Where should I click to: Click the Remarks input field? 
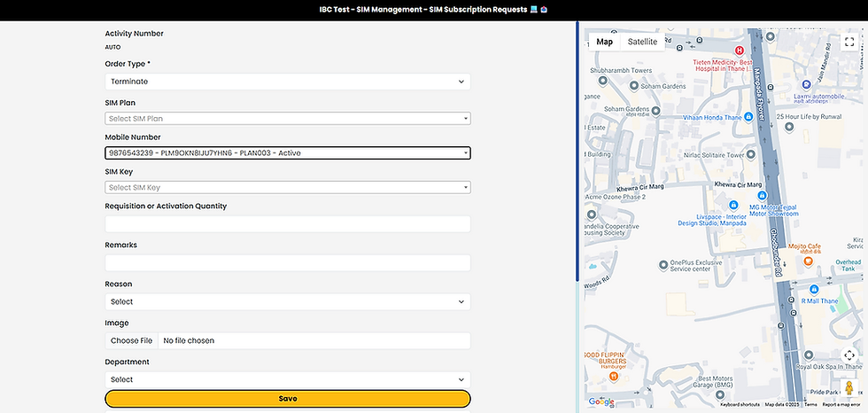pos(288,263)
